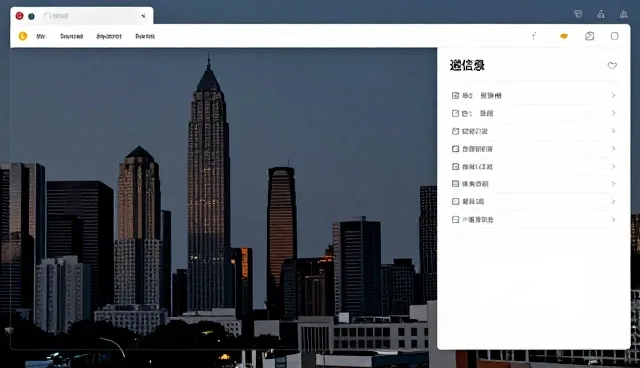Click the red circular window button
640x368 pixels.
(x=19, y=16)
